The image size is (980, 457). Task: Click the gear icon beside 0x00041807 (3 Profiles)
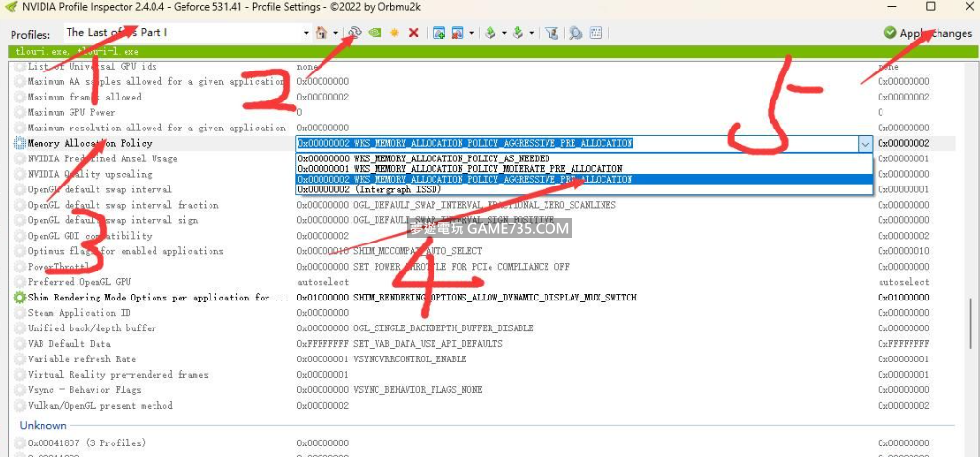(20, 443)
